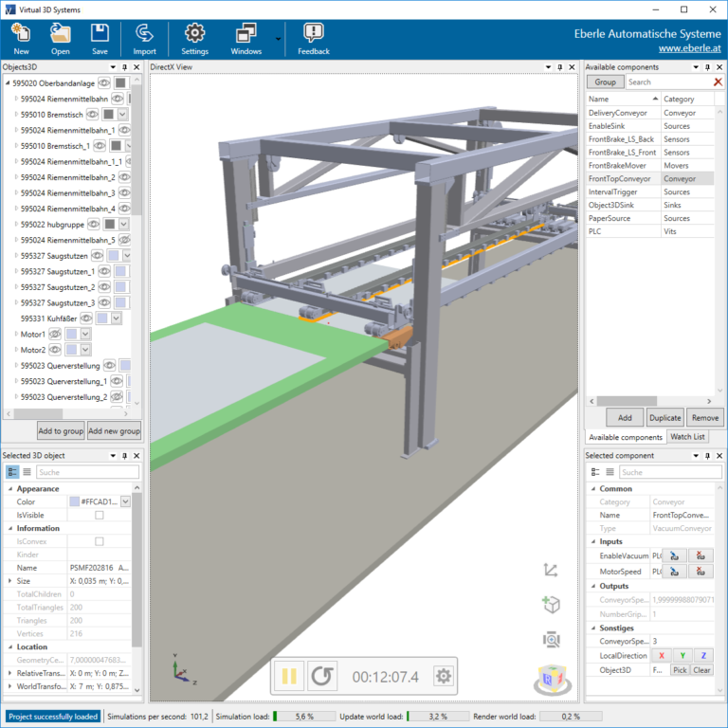This screenshot has width=728, height=728.
Task: Collapse the Appearance property section
Action: pyautogui.click(x=9, y=489)
